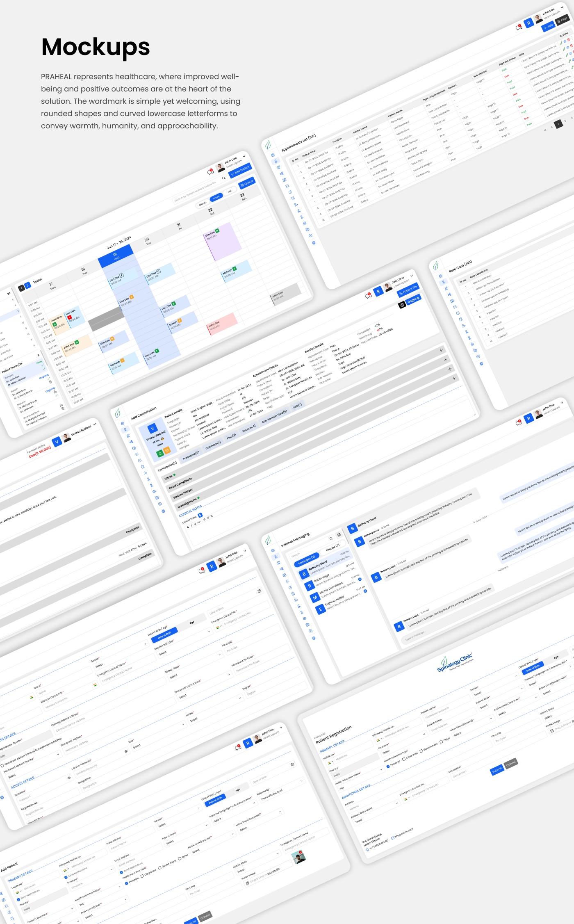Expand the third plus section in consultation
The image size is (574, 924).
click(x=450, y=369)
